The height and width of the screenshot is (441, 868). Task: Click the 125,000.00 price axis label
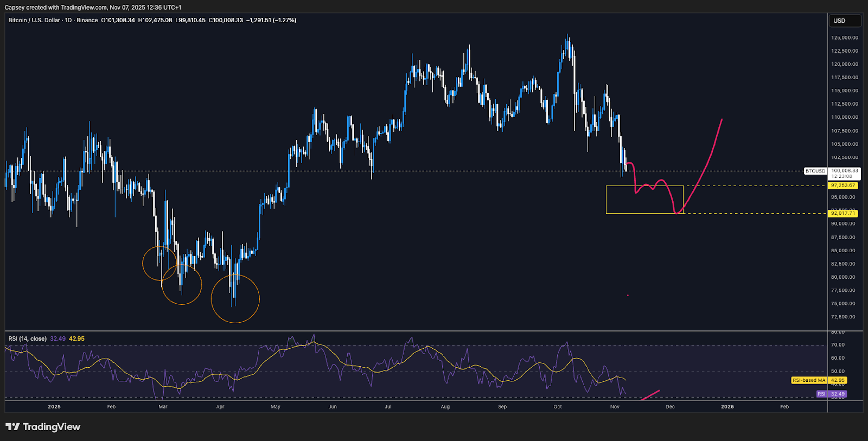pyautogui.click(x=845, y=38)
